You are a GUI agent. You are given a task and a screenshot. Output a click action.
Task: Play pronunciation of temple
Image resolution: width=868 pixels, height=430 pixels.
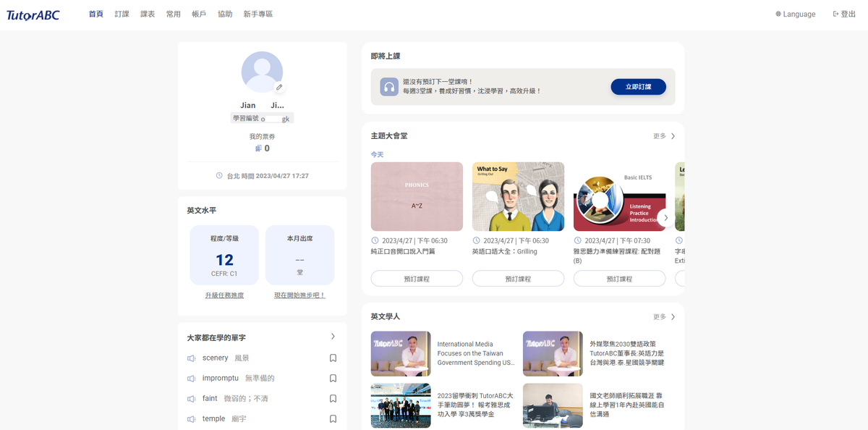pos(192,419)
